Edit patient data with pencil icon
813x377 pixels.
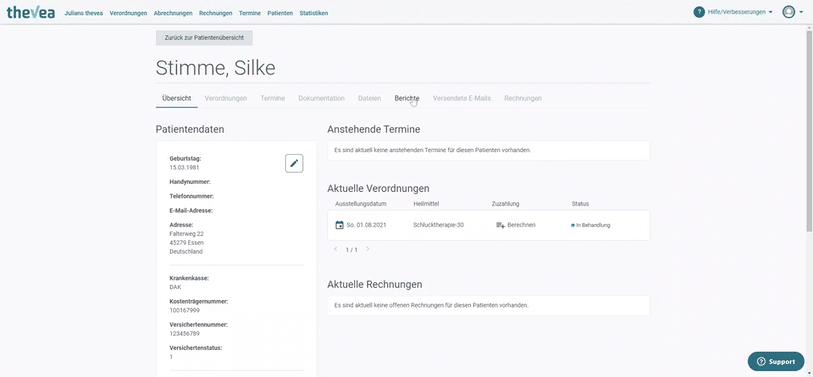(294, 163)
